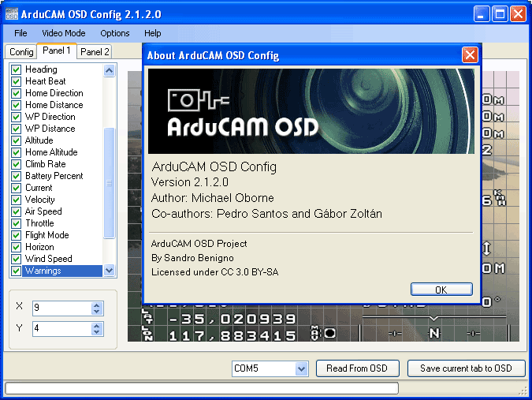The height and width of the screenshot is (400, 532).
Task: Click the LON value in OSD preview
Action: (233, 336)
